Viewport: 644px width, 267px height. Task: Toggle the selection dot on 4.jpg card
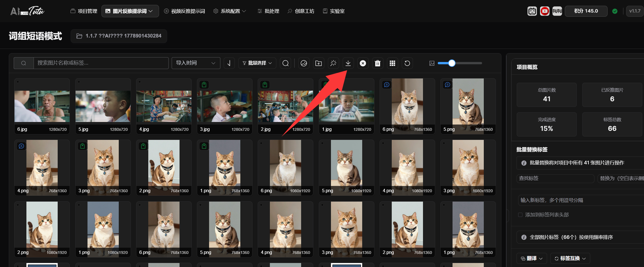pos(139,82)
